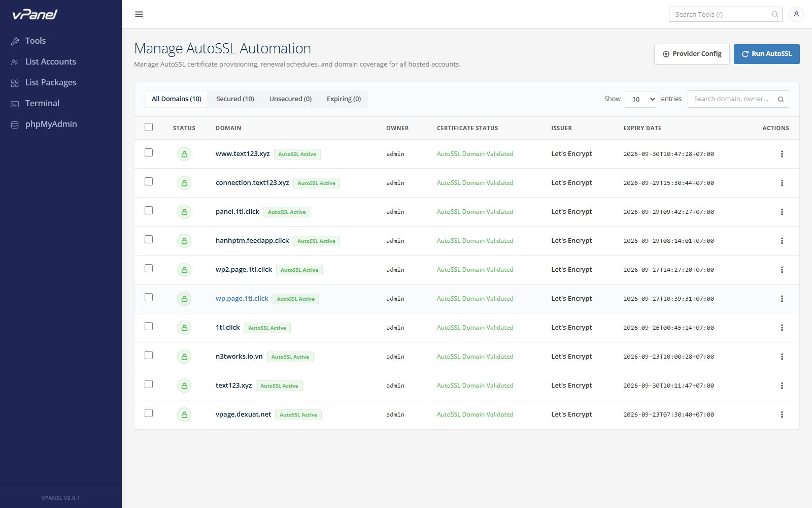The height and width of the screenshot is (508, 812).
Task: Open actions menu for connection.text123.xyz
Action: 782,183
